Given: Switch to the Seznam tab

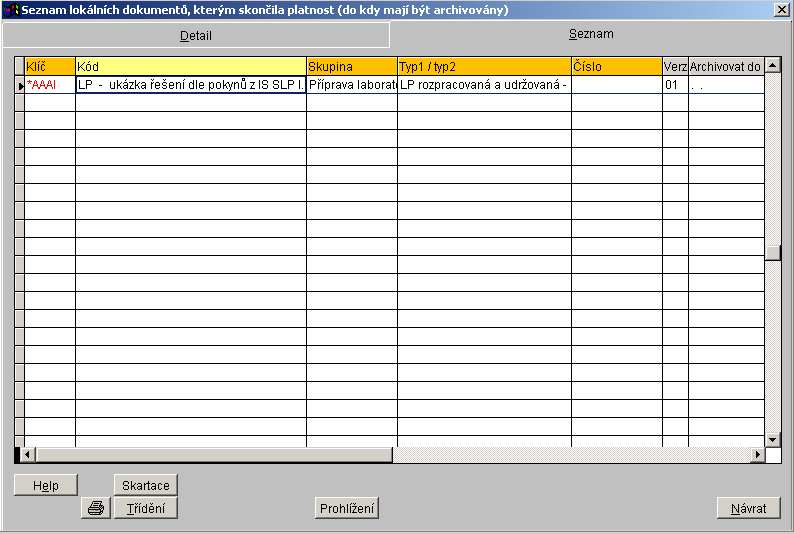Looking at the screenshot, I should pos(591,34).
